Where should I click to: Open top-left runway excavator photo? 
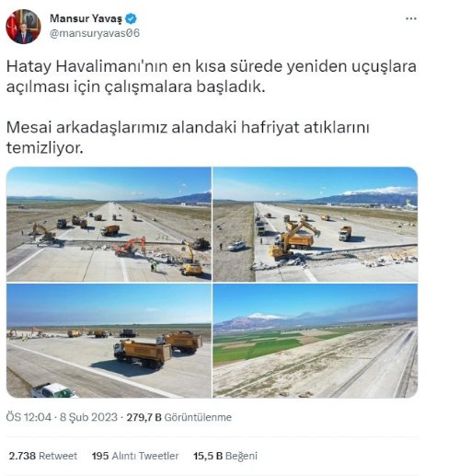pos(109,225)
